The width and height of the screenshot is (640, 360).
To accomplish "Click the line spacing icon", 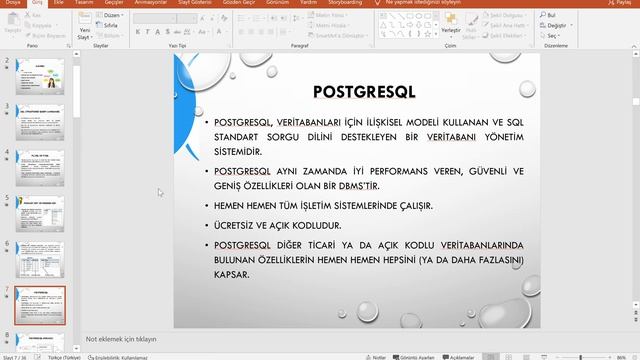I will [297, 19].
